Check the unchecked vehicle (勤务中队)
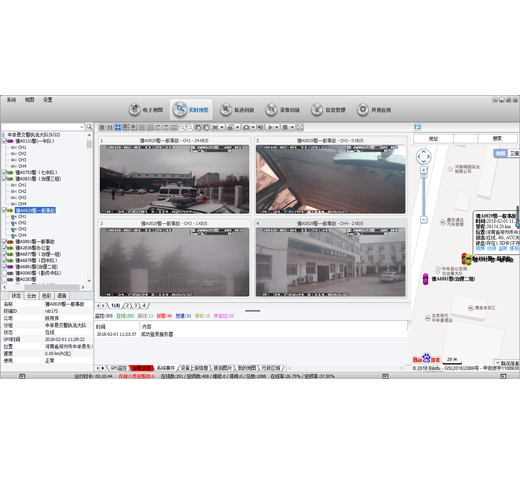This screenshot has width=520, height=480. [x=5, y=273]
